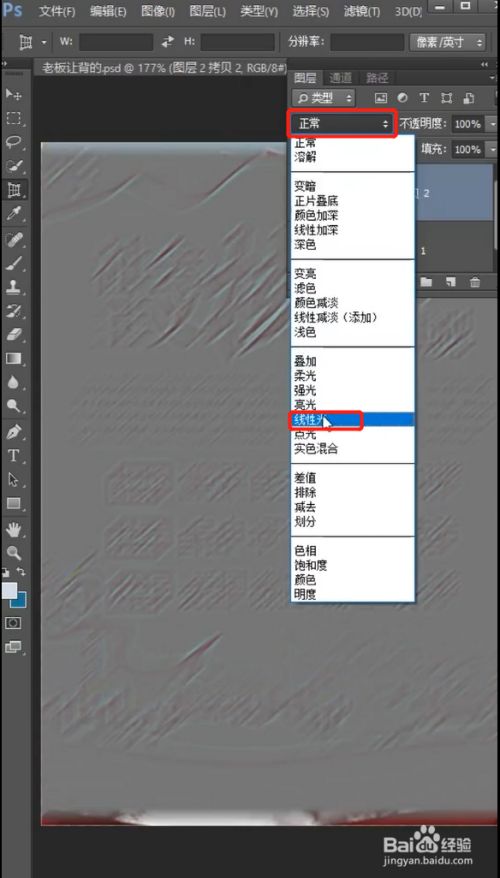Select the Gradient tool
Screen dimensions: 500x878
(x=13, y=358)
